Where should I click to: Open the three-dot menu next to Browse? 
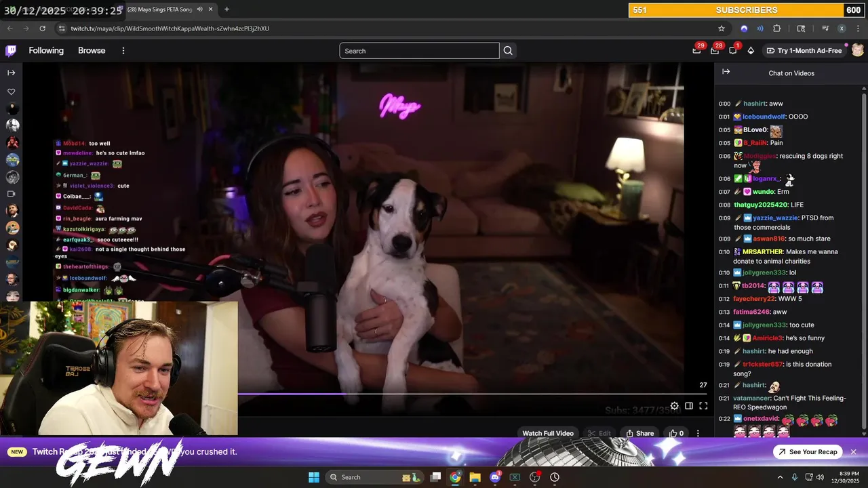point(123,51)
